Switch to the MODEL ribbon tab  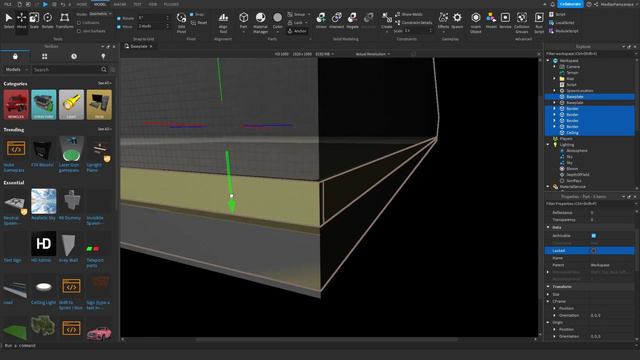click(x=100, y=4)
